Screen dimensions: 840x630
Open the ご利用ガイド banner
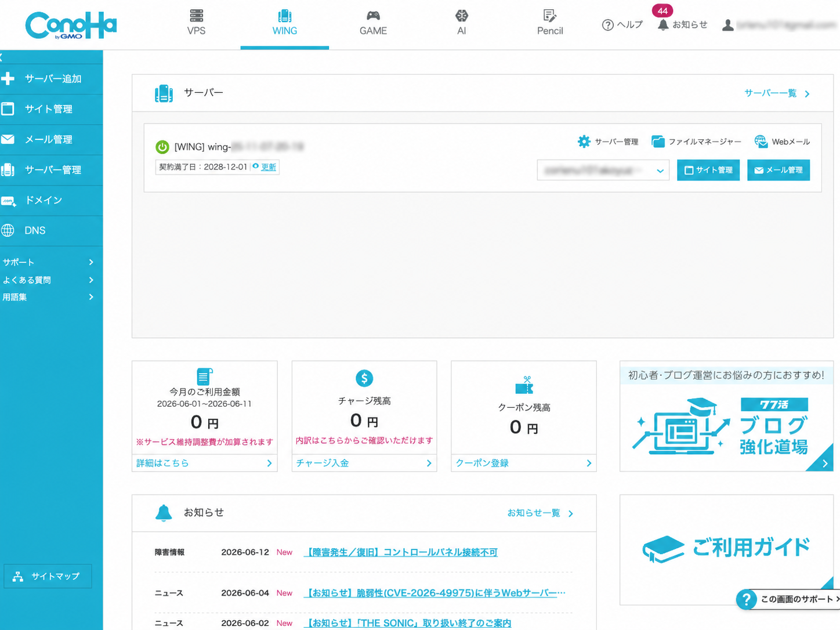(x=726, y=549)
